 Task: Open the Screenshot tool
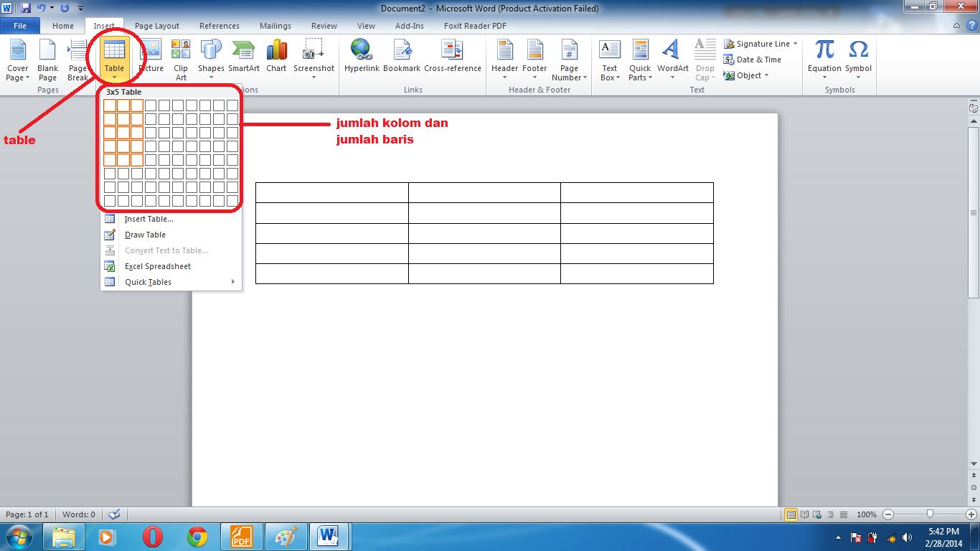(314, 60)
